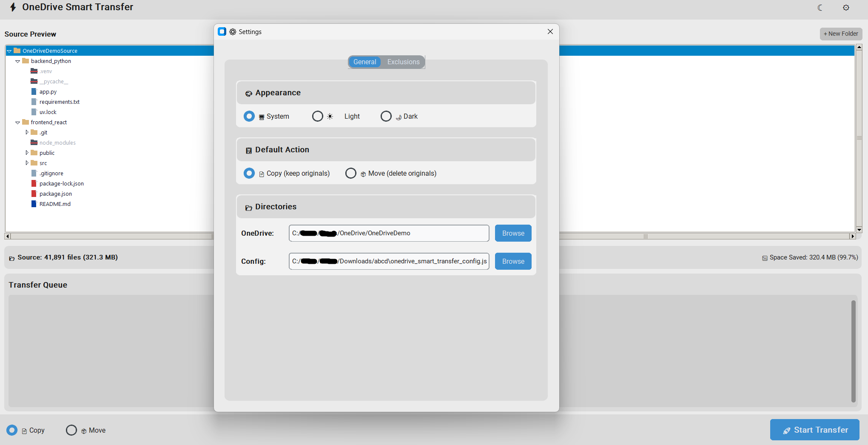This screenshot has height=445, width=868.
Task: Open settings with the top-right gear icon
Action: tap(846, 8)
